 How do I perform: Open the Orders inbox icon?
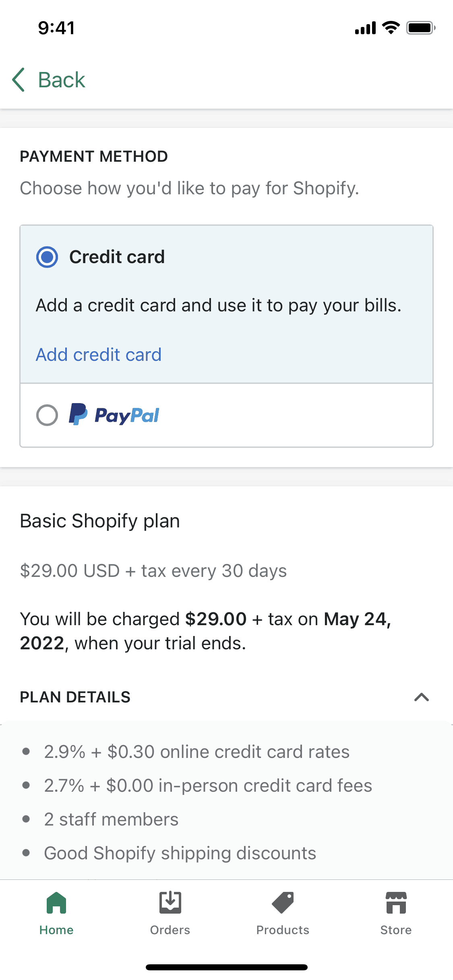[170, 903]
